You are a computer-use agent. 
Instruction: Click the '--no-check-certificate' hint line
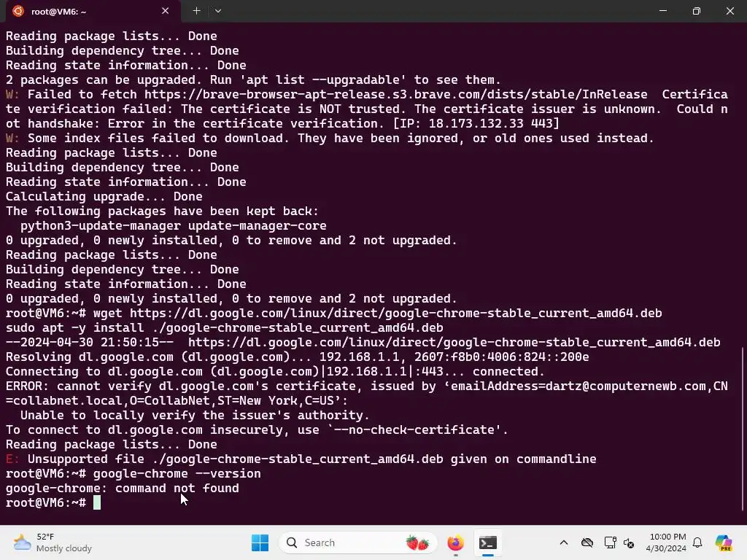click(x=258, y=429)
